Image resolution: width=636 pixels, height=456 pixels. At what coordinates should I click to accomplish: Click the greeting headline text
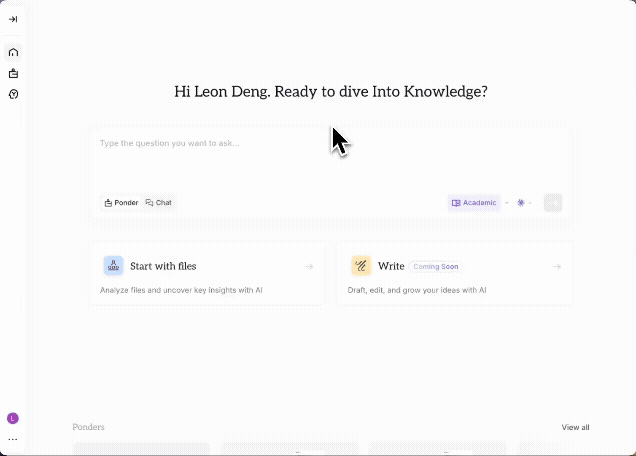[331, 92]
